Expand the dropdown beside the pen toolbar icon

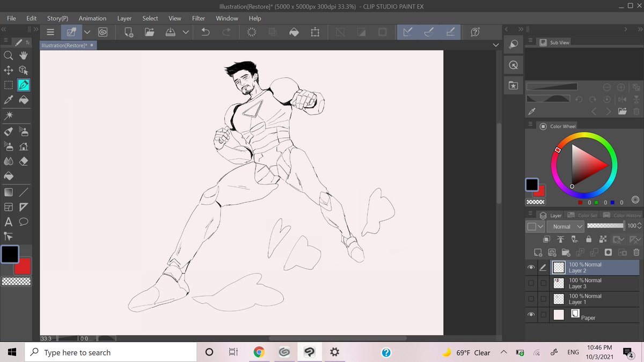coord(86,32)
